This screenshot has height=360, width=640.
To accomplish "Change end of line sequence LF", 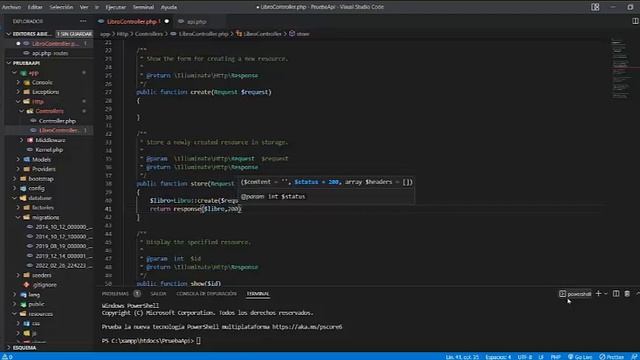I will coord(541,357).
